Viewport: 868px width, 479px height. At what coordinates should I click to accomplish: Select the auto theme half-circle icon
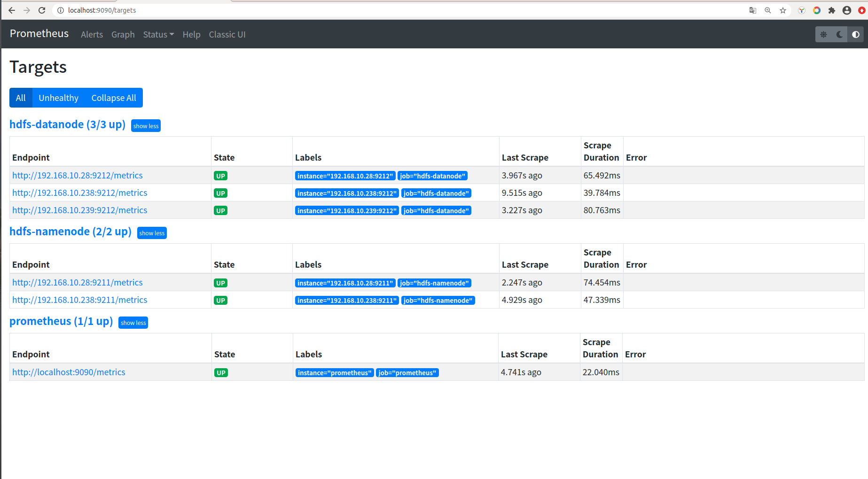click(856, 34)
